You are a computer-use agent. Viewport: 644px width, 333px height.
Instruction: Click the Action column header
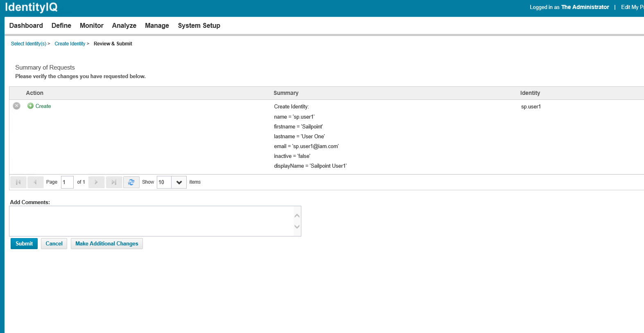point(35,93)
